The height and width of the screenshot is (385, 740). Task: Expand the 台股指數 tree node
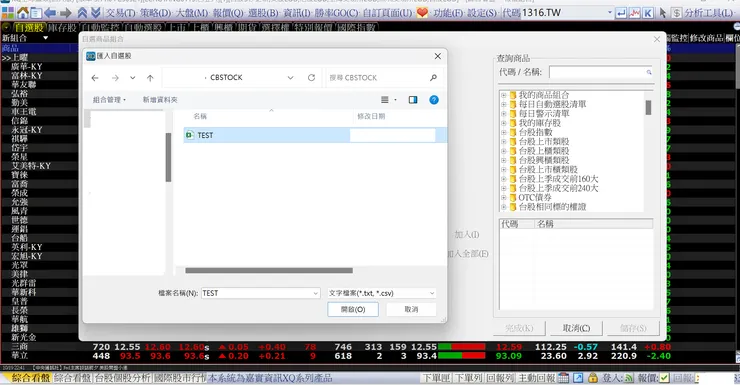[503, 133]
